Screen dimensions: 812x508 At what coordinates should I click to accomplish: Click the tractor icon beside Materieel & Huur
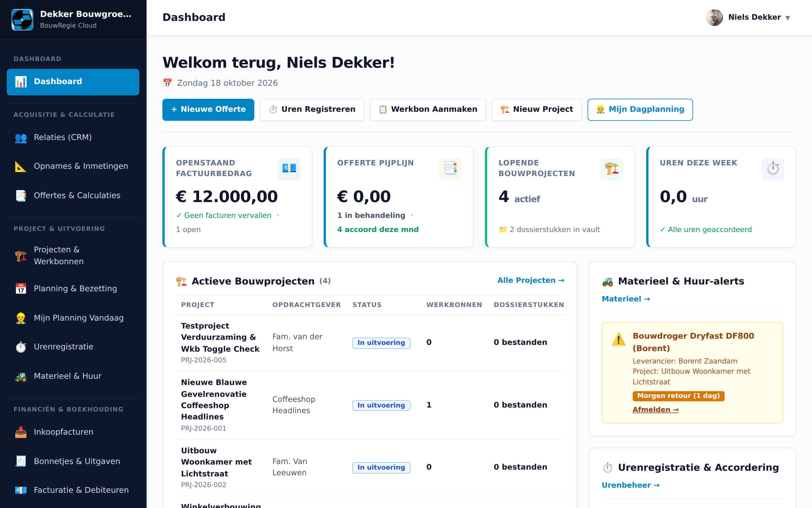tap(21, 376)
